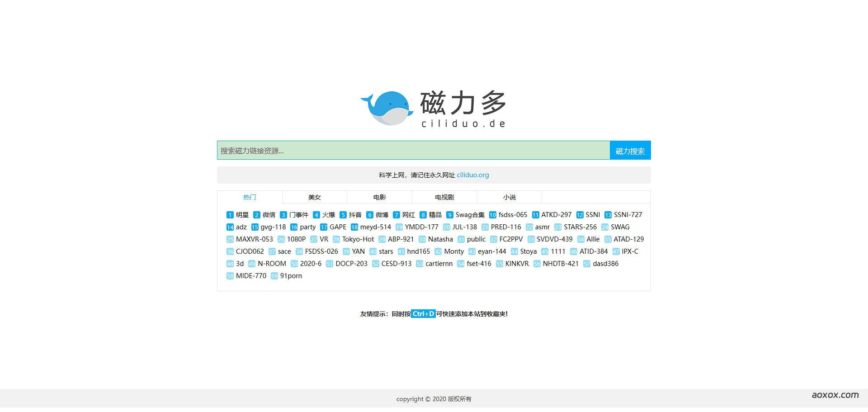Switch to the 电影 tab
This screenshot has height=412, width=868.
[x=379, y=197]
